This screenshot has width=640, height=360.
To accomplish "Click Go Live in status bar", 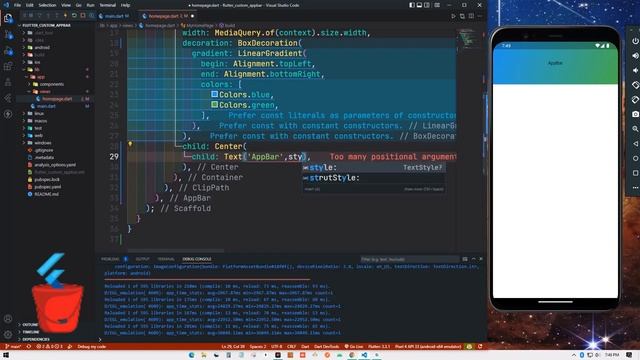I will pos(354,347).
